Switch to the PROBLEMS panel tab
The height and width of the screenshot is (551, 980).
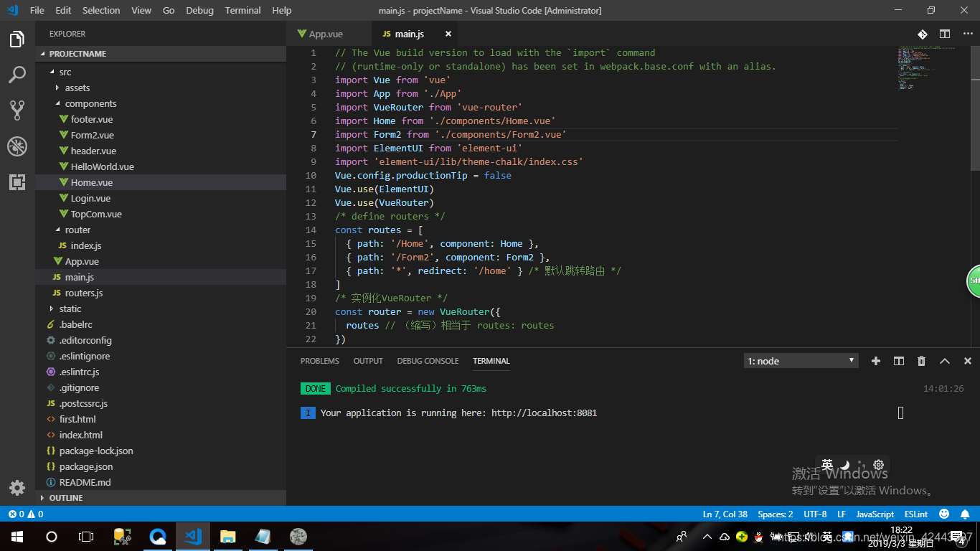coord(320,361)
